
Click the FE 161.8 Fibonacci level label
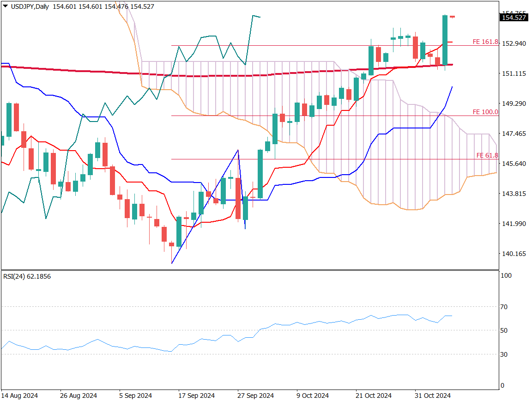point(485,42)
